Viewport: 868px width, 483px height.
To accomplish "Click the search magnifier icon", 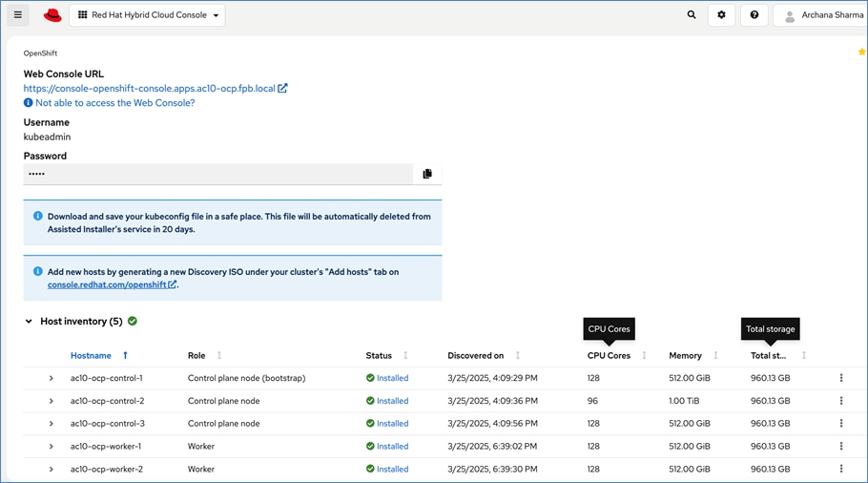I will coord(692,15).
